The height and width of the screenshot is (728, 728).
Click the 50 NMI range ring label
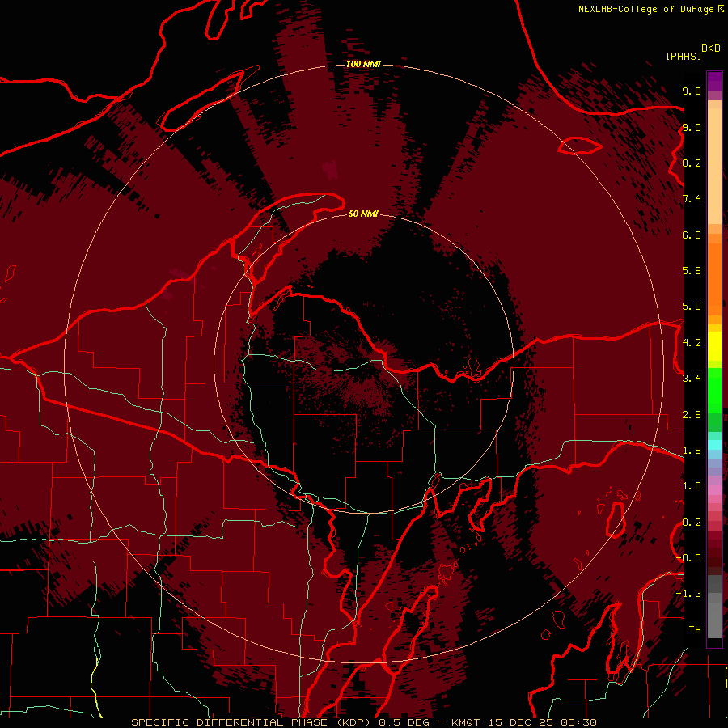click(x=363, y=214)
